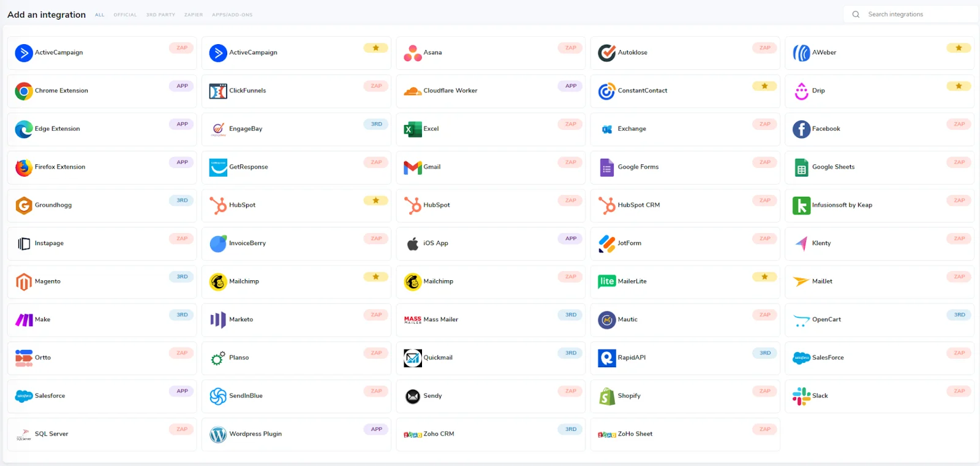Image resolution: width=980 pixels, height=466 pixels.
Task: Open the Shopify integration icon
Action: [606, 395]
